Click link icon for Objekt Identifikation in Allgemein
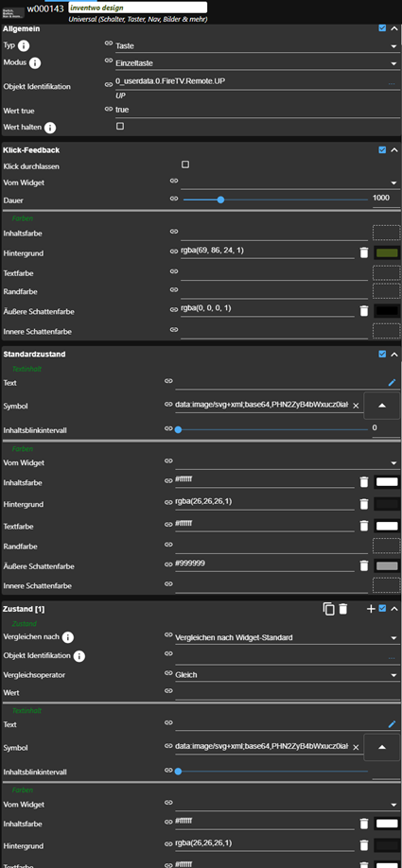This screenshot has width=402, height=868. click(x=109, y=84)
